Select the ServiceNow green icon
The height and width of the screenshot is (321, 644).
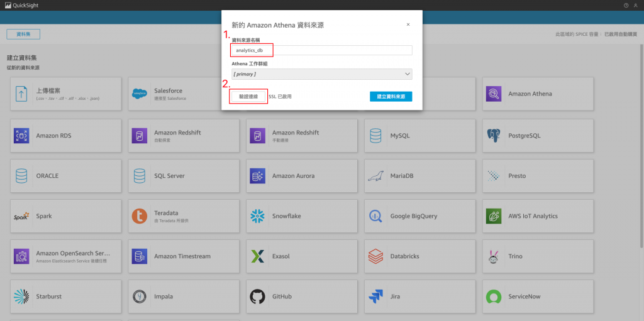click(x=493, y=296)
